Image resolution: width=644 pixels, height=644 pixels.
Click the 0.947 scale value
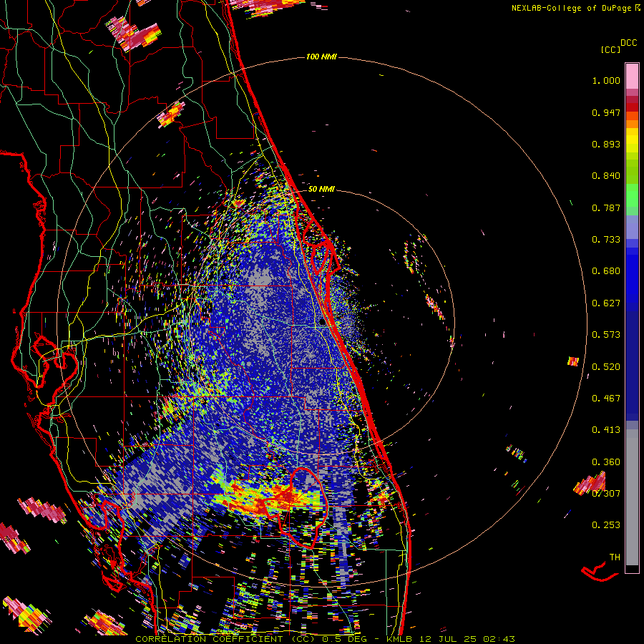coord(606,112)
